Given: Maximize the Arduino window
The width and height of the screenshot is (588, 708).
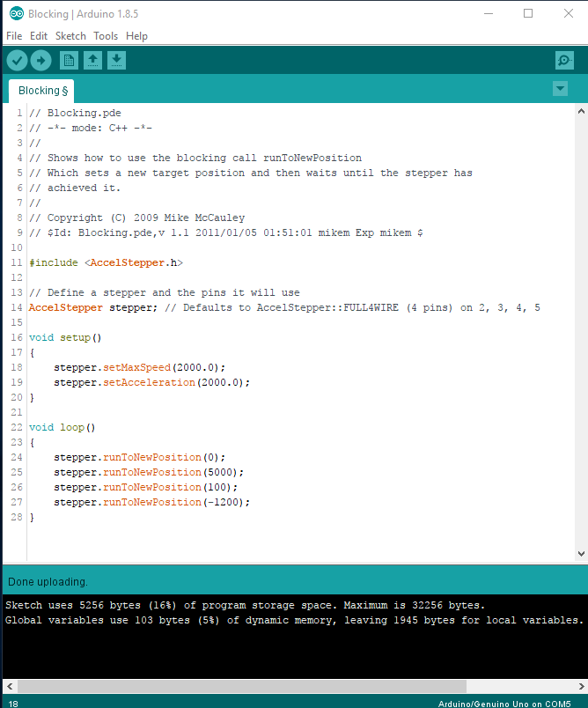Looking at the screenshot, I should click(528, 13).
